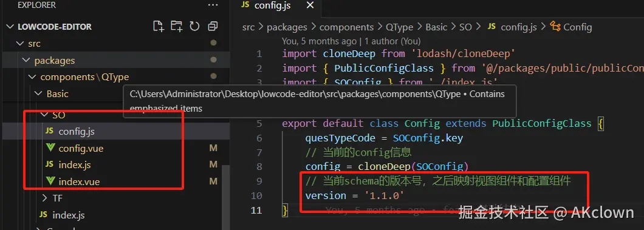Select config.js in the breadcrumb path
This screenshot has width=644, height=230.
(x=519, y=27)
